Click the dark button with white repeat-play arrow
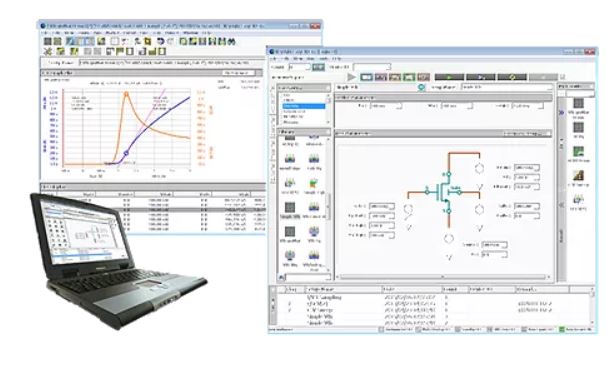This screenshot has height=368, width=616. 480,77
